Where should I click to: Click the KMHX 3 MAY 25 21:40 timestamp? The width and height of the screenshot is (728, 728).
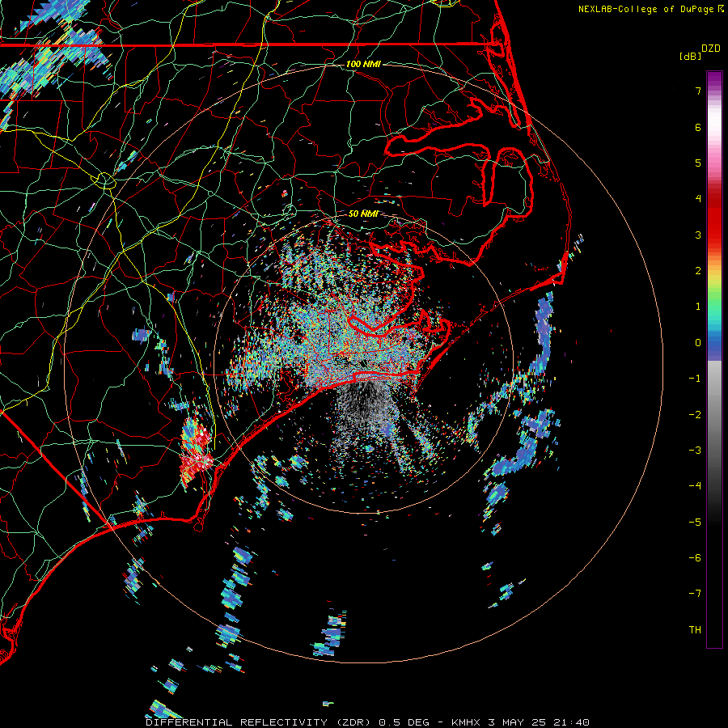tap(520, 722)
